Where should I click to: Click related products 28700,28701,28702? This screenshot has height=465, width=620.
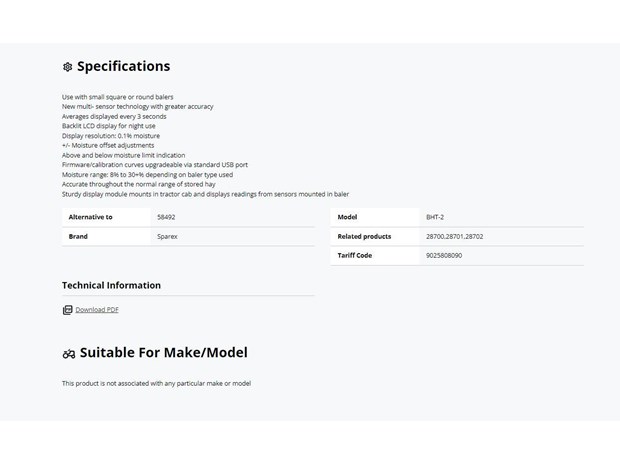pyautogui.click(x=454, y=236)
